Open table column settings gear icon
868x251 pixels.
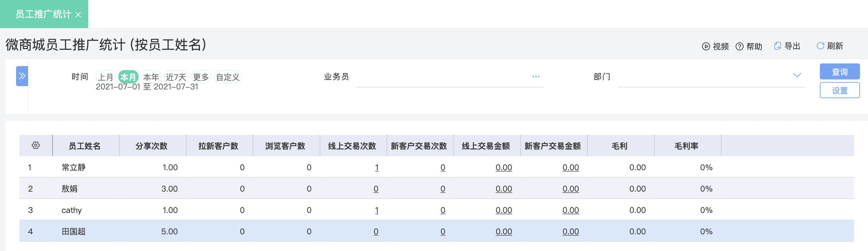[x=36, y=145]
